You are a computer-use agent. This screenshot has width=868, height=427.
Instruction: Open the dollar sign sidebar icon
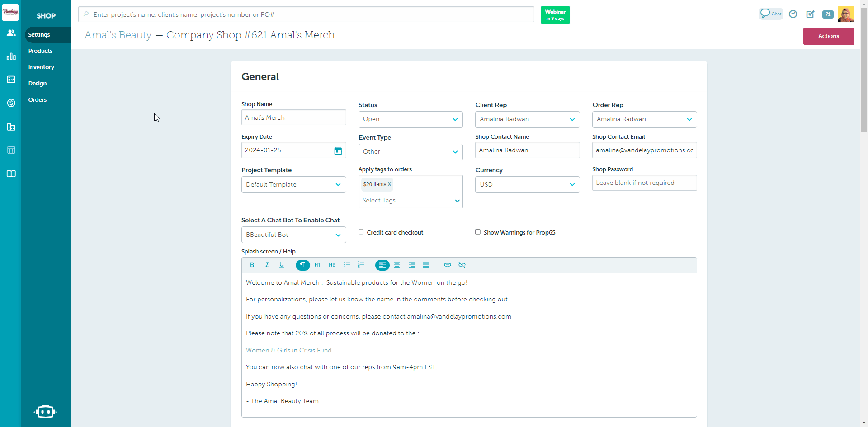click(x=11, y=103)
